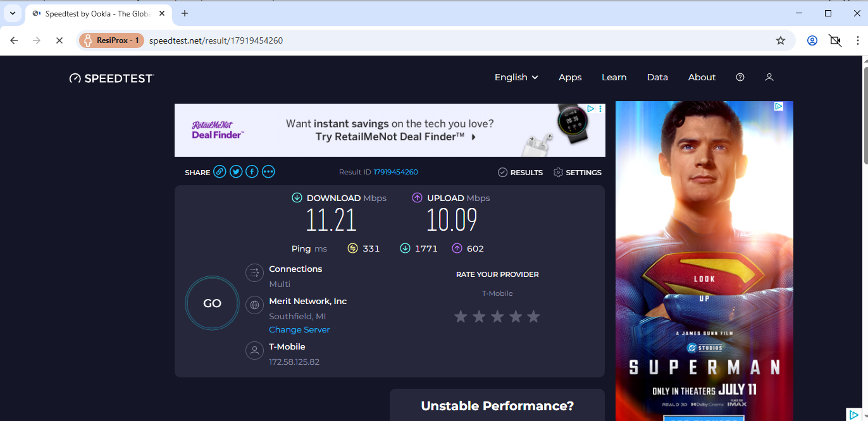Select the Speedtest by Ookla tab
The height and width of the screenshot is (421, 868).
(98, 13)
